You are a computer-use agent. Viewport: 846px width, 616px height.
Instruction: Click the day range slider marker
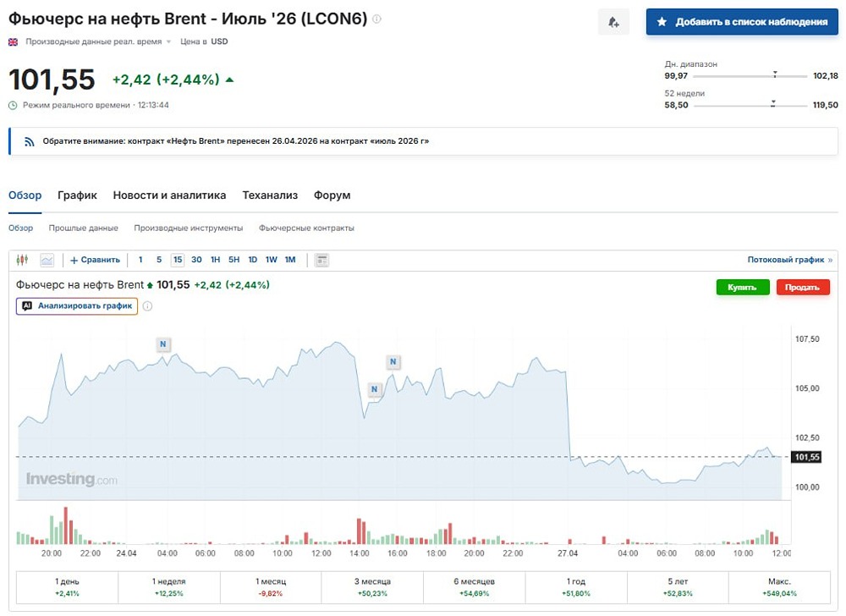774,75
